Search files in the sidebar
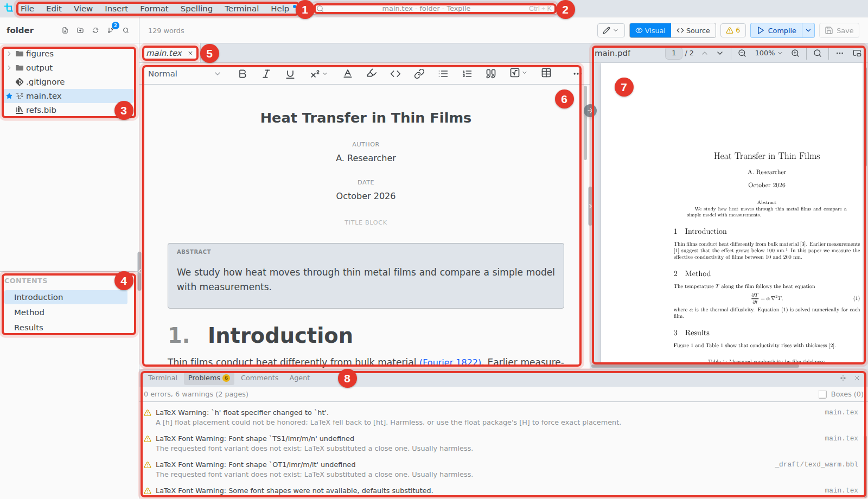Viewport: 868px width, 499px height. click(126, 30)
